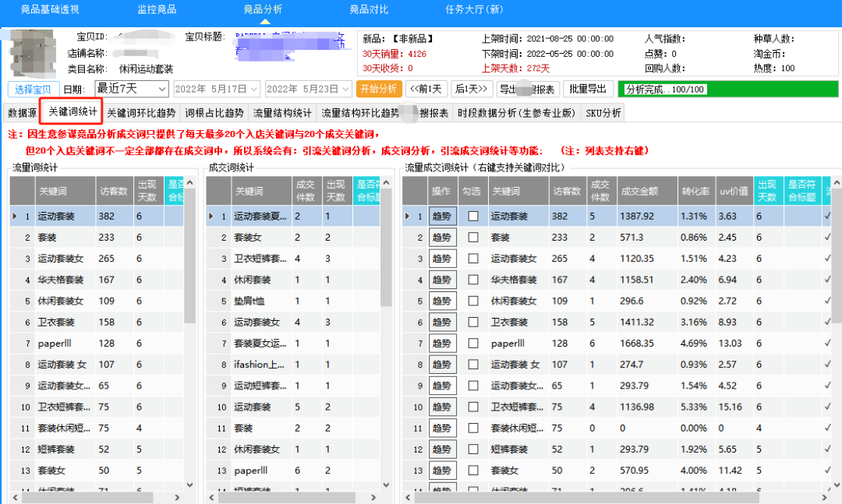842x504 pixels.
Task: Click the 选择宝贝 button
Action: click(x=34, y=89)
